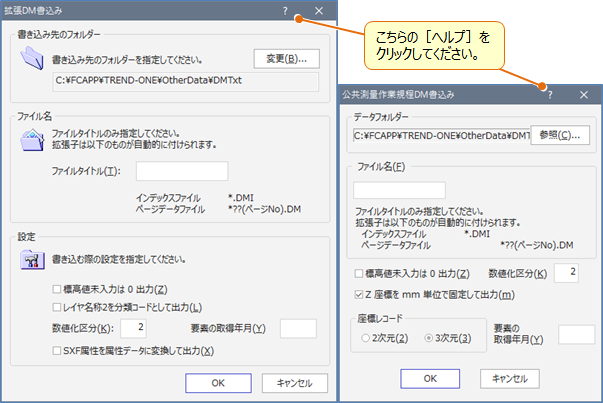Click the help question mark in 公共測量作業規程DM書込み title bar
Screen dimensions: 603x403
[x=550, y=95]
